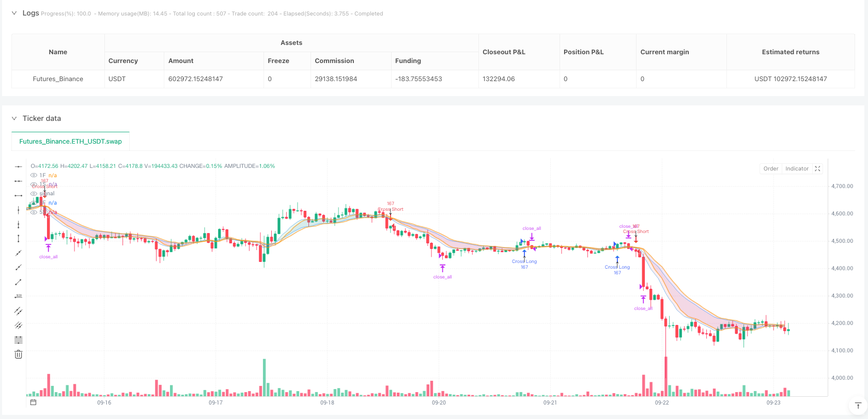
Task: Toggle visibility of the 5F indicator
Action: [x=34, y=203]
